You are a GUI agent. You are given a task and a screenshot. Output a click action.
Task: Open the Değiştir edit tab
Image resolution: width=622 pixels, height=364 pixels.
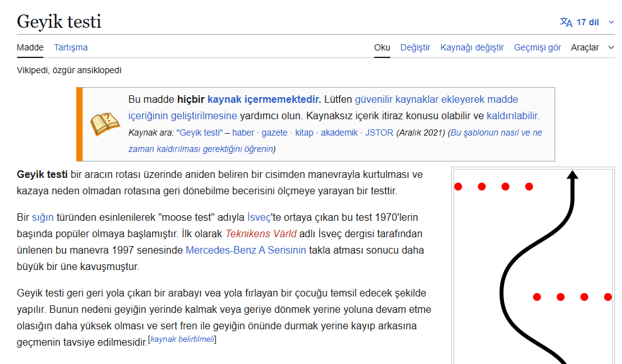pyautogui.click(x=415, y=47)
